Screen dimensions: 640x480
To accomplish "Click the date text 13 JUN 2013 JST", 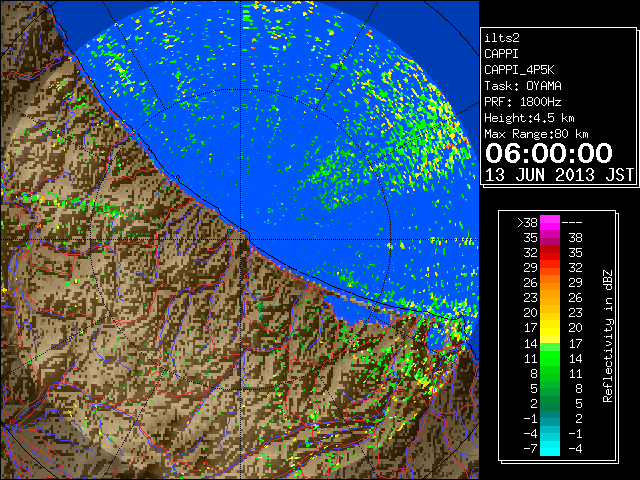I will click(559, 175).
